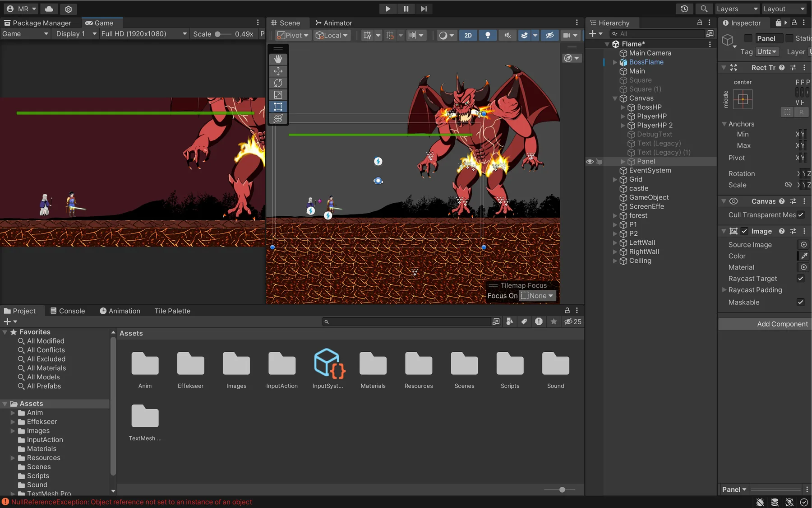The image size is (812, 508).
Task: Open the Layout dropdown
Action: tap(784, 9)
